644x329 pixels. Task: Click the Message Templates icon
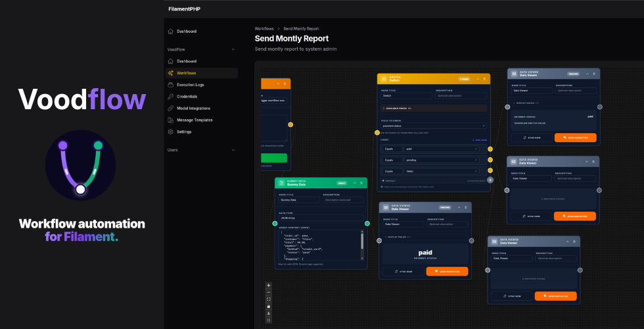[171, 120]
